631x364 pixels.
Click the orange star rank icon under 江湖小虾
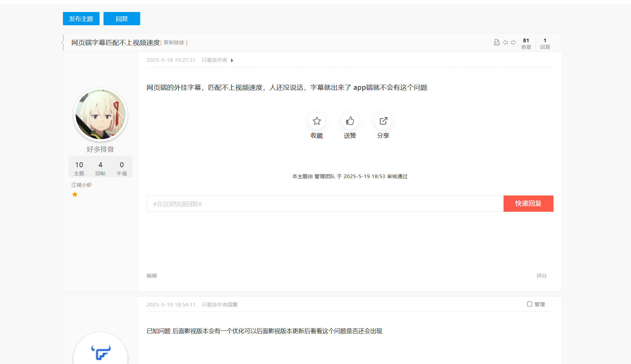coord(75,194)
